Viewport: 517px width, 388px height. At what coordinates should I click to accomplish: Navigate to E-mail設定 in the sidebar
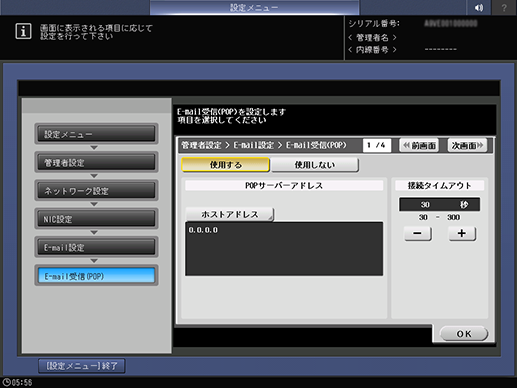click(x=96, y=247)
